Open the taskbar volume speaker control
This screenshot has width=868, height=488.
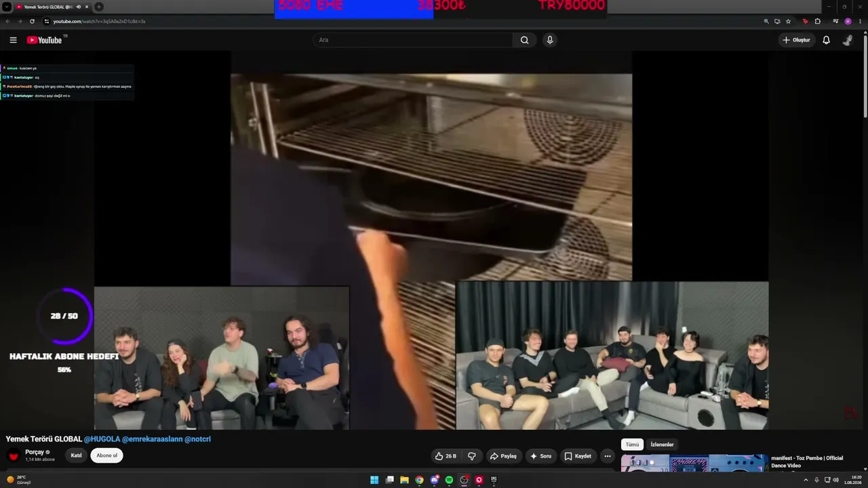pyautogui.click(x=836, y=480)
